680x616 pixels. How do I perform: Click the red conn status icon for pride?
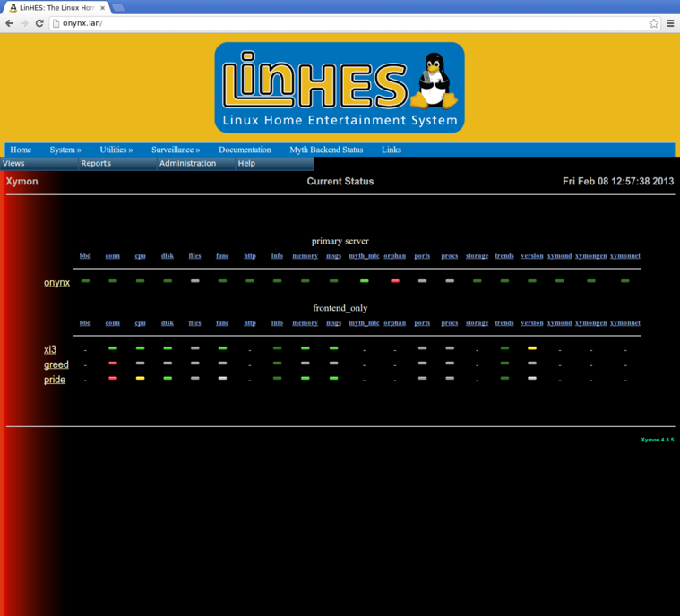pyautogui.click(x=113, y=378)
